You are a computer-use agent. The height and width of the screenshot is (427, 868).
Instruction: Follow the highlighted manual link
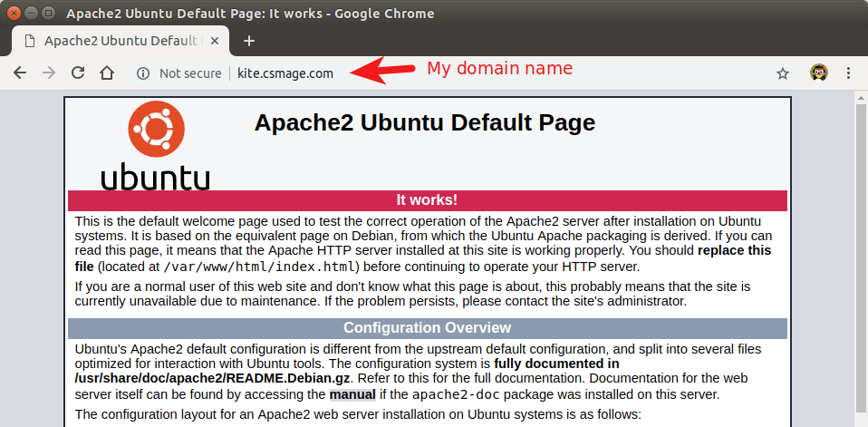pyautogui.click(x=350, y=394)
